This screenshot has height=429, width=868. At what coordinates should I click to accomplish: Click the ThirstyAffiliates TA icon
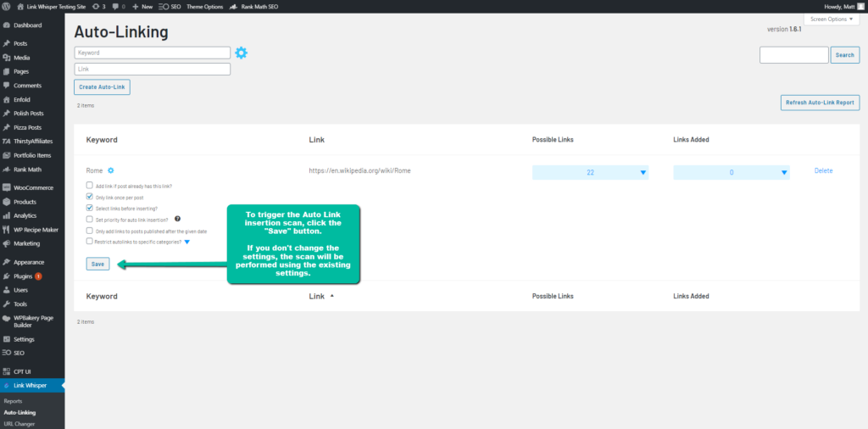click(6, 141)
